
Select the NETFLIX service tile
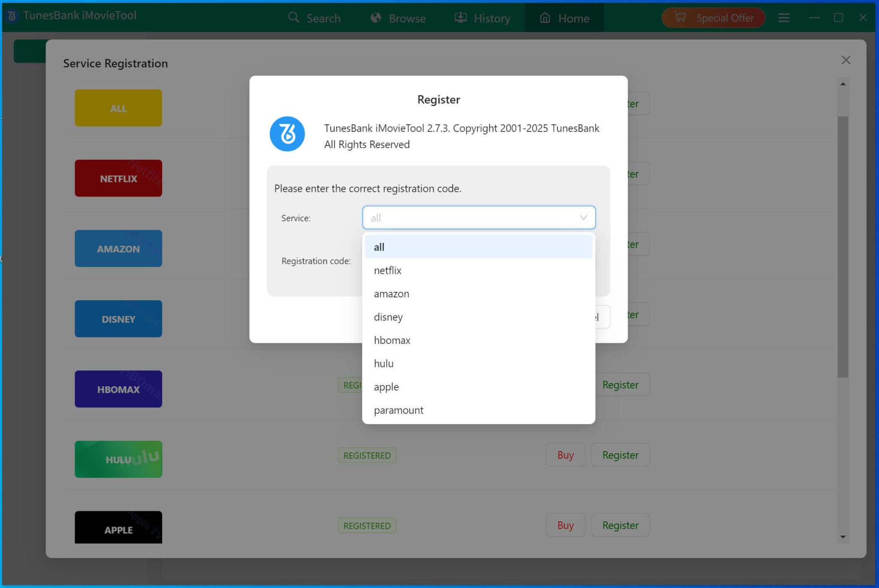(118, 178)
